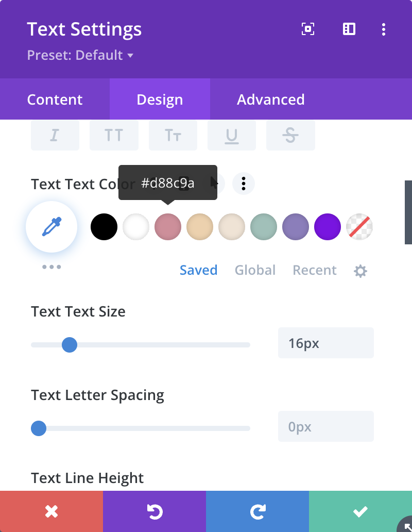Click the redo arrow button
The width and height of the screenshot is (412, 532).
pos(257,511)
